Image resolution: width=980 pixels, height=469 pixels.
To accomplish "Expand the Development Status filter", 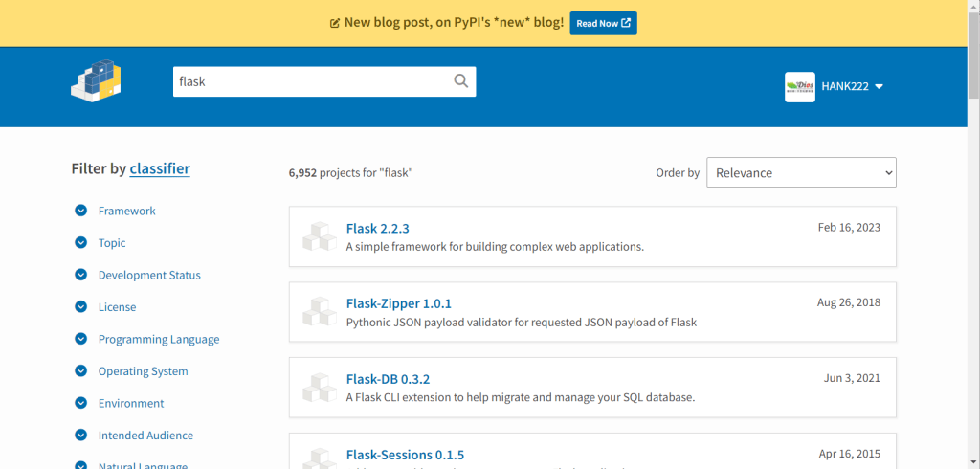I will coord(148,275).
